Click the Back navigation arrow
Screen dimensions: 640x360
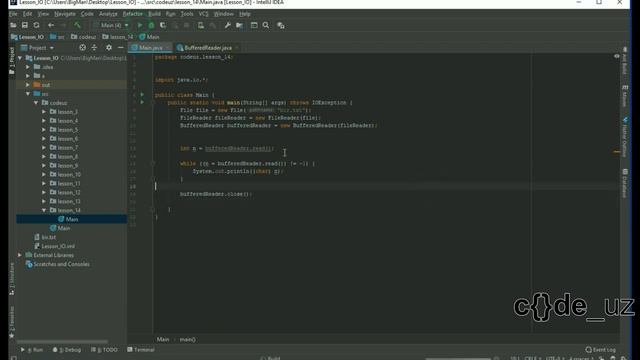51,25
